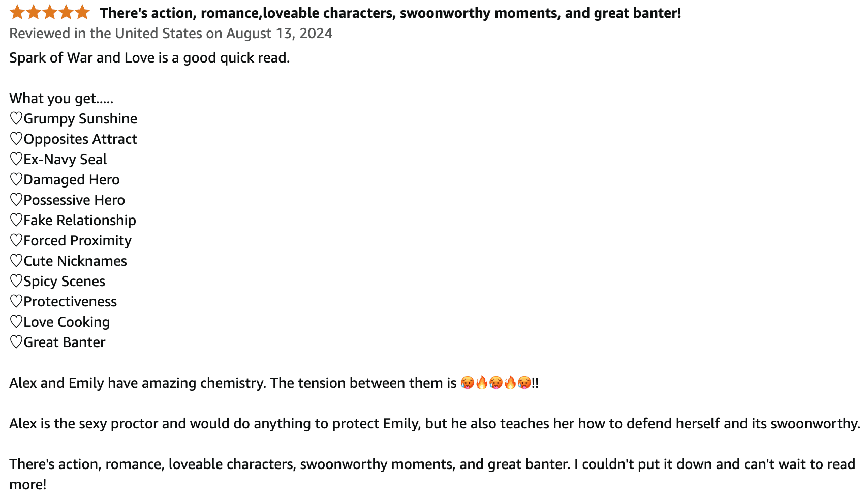868x499 pixels.
Task: Click the "Forced Proximity" text
Action: (77, 240)
